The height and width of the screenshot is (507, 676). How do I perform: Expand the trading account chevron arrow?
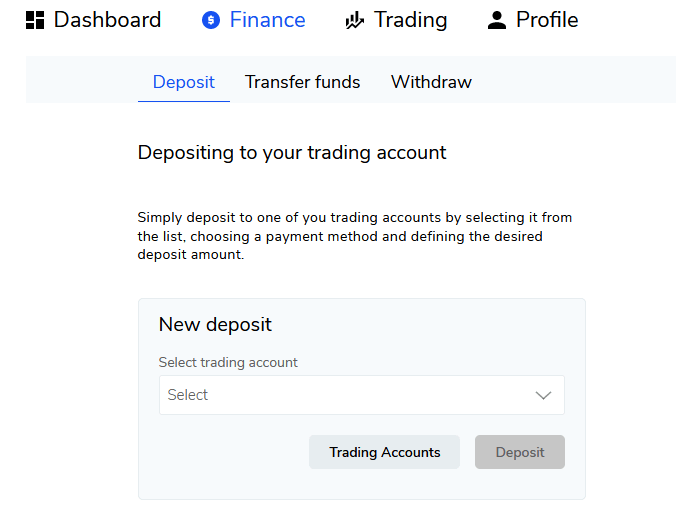(x=543, y=395)
